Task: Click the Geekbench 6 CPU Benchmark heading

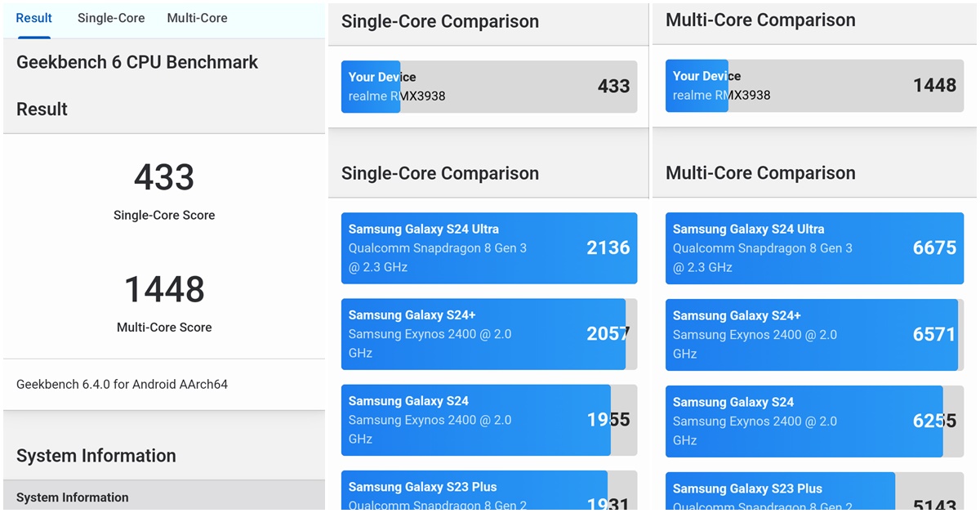Action: tap(137, 62)
